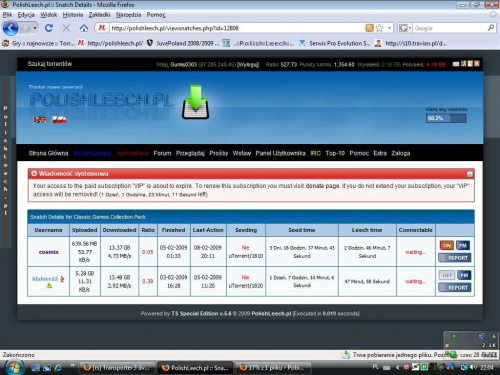The height and width of the screenshot is (375, 500).
Task: Collapse the Wiadomość systemowa notice box
Action: [470, 174]
